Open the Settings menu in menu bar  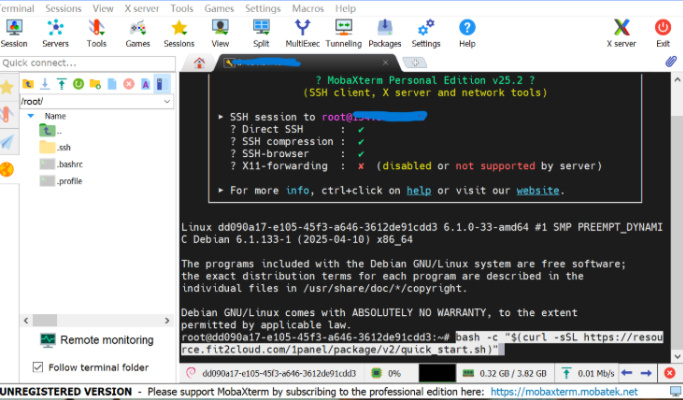263,8
